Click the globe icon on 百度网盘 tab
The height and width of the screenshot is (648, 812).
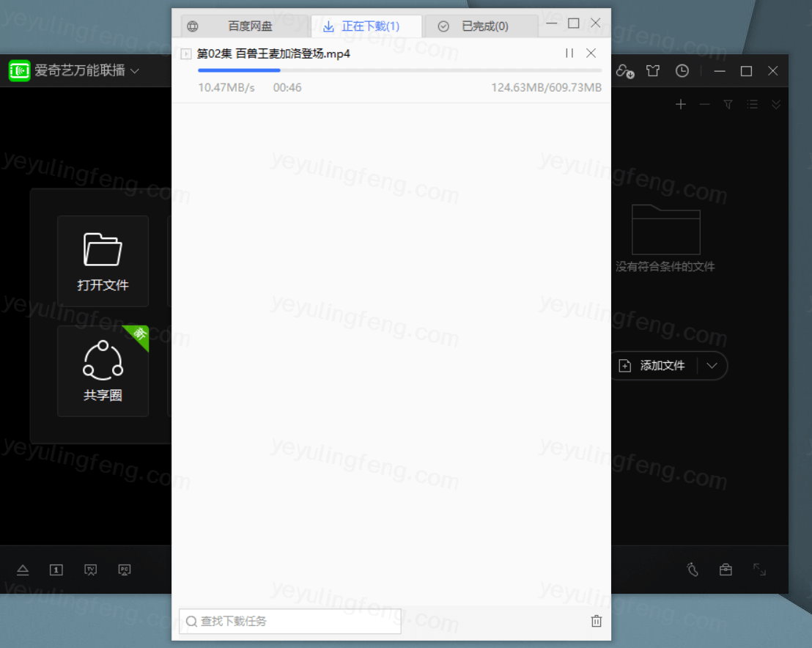coord(193,26)
